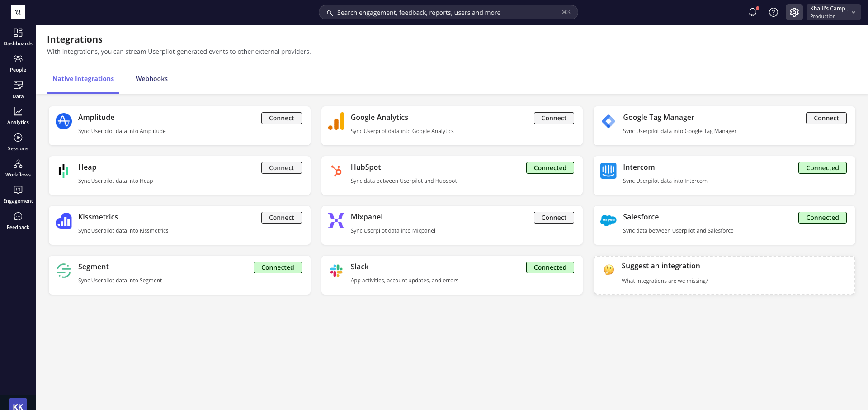Expand the Khalil's Camp environment dropdown
This screenshot has height=410, width=868.
click(x=833, y=12)
